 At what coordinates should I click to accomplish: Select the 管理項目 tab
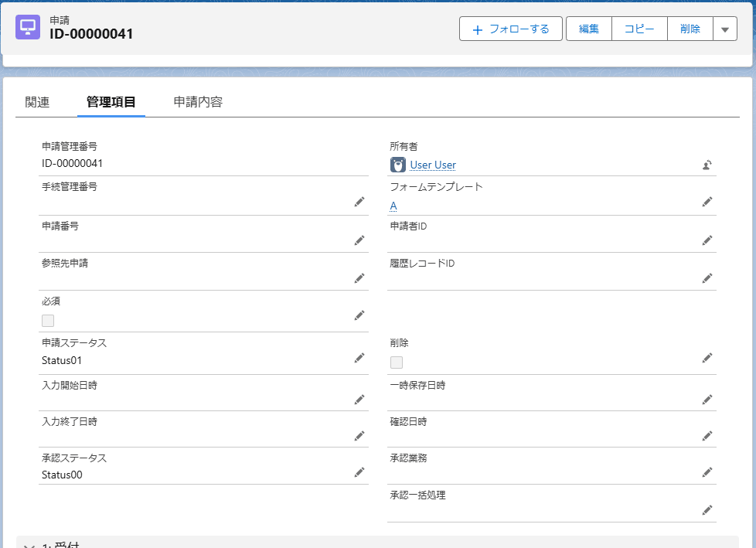click(111, 102)
